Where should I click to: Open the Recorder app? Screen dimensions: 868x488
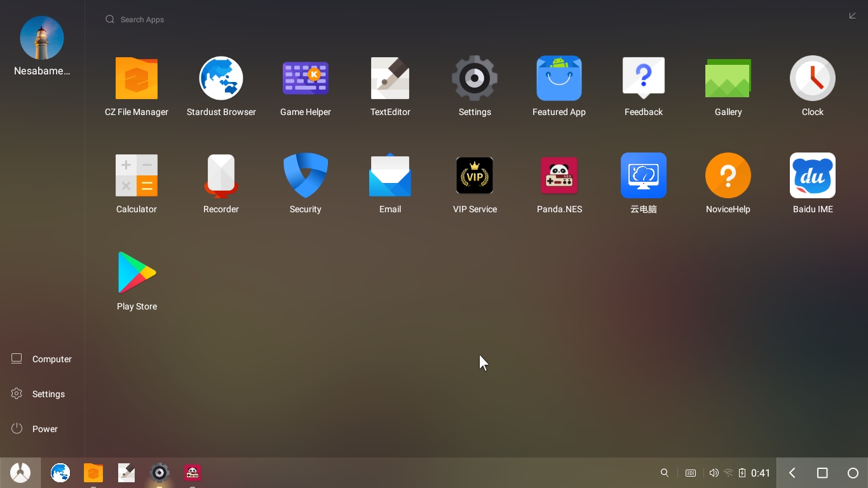[x=221, y=176]
